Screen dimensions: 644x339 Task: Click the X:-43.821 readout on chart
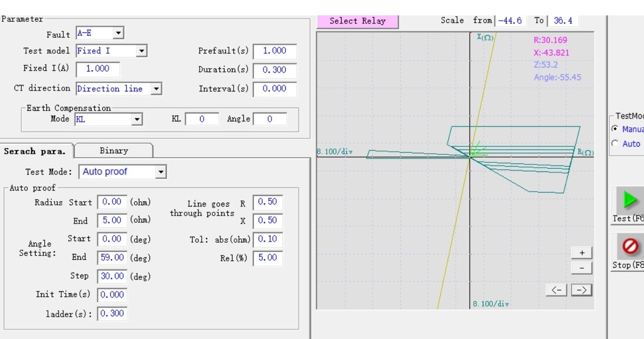[551, 53]
